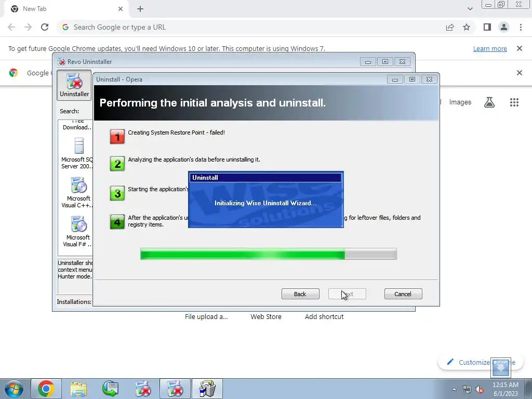Open the Windows Start menu
Viewport: 532px width, 399px height.
click(x=14, y=389)
